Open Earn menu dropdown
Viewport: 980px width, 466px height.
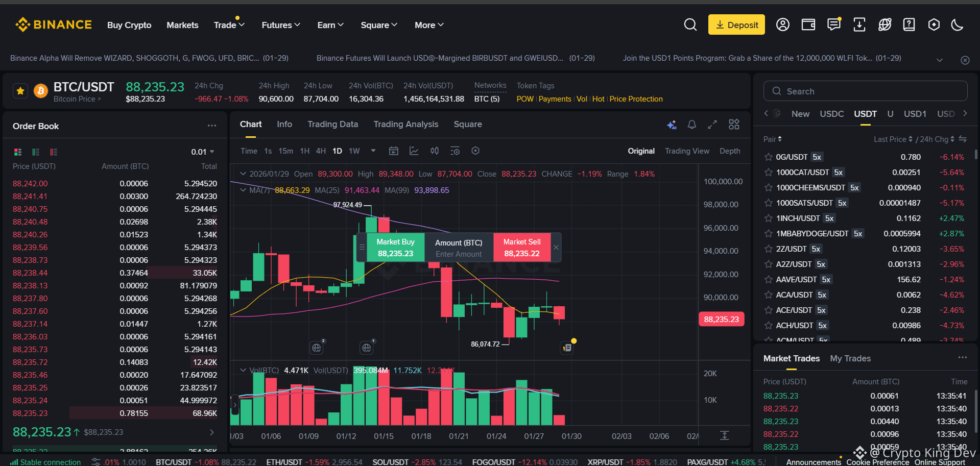(x=330, y=25)
